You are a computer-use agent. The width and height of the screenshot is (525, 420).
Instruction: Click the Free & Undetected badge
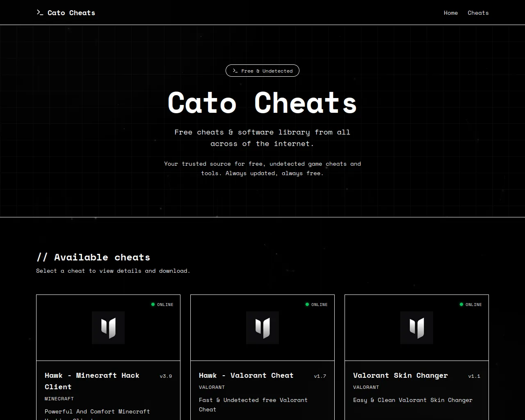click(x=262, y=71)
